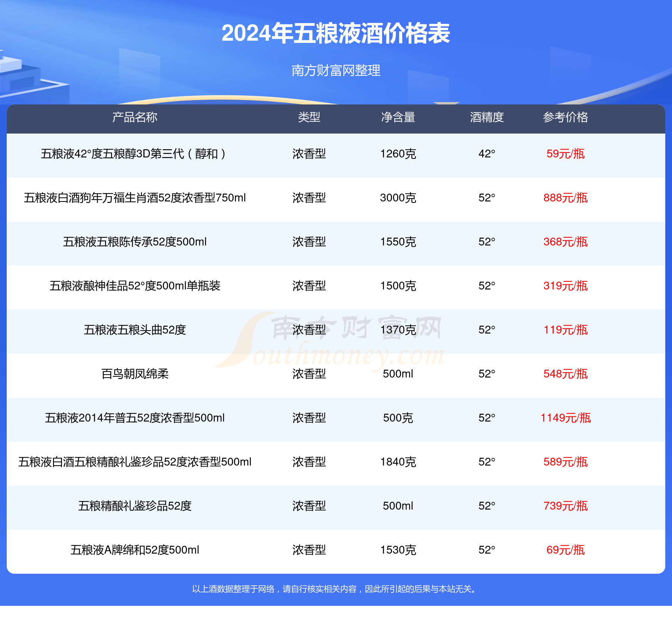Select product 五粮液五粮陈传承52度500ml
The height and width of the screenshot is (623, 672).
[135, 242]
